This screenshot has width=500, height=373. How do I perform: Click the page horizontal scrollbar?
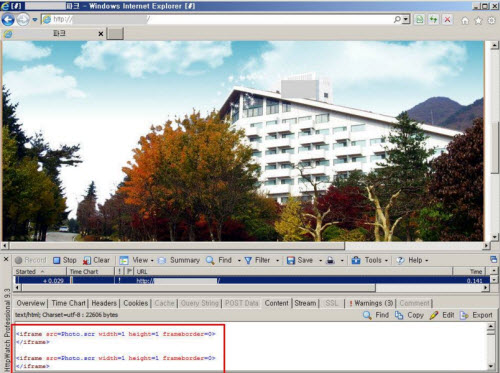coord(246,246)
